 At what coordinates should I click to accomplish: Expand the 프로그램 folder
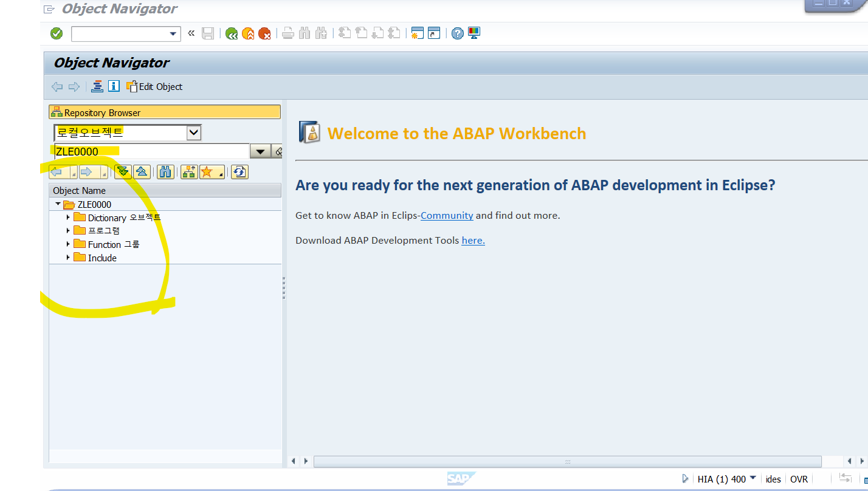point(68,231)
